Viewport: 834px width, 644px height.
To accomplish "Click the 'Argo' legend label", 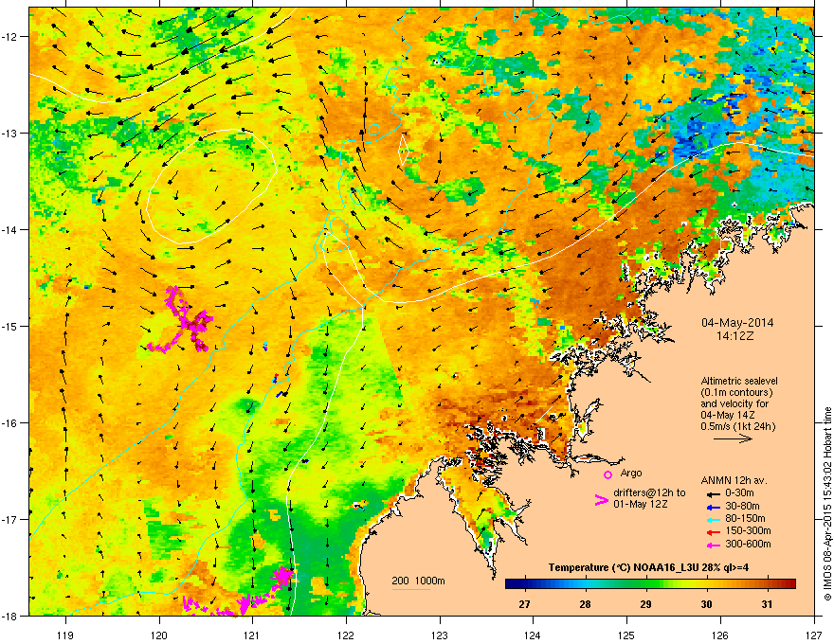I will click(631, 473).
